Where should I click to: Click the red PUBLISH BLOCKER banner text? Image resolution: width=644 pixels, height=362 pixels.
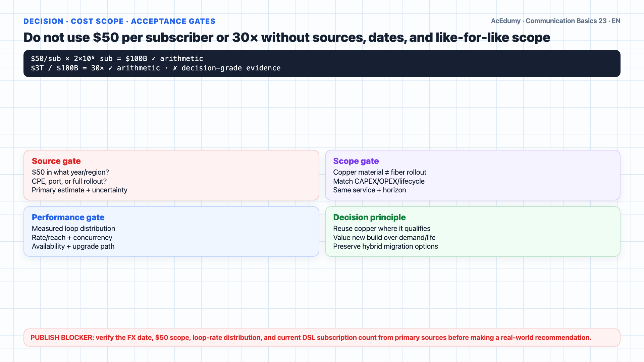click(x=311, y=338)
